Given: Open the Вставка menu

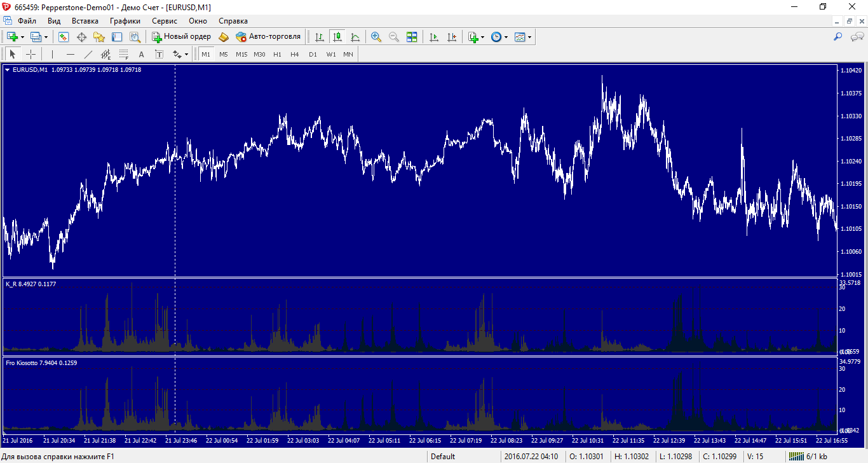Looking at the screenshot, I should point(85,21).
